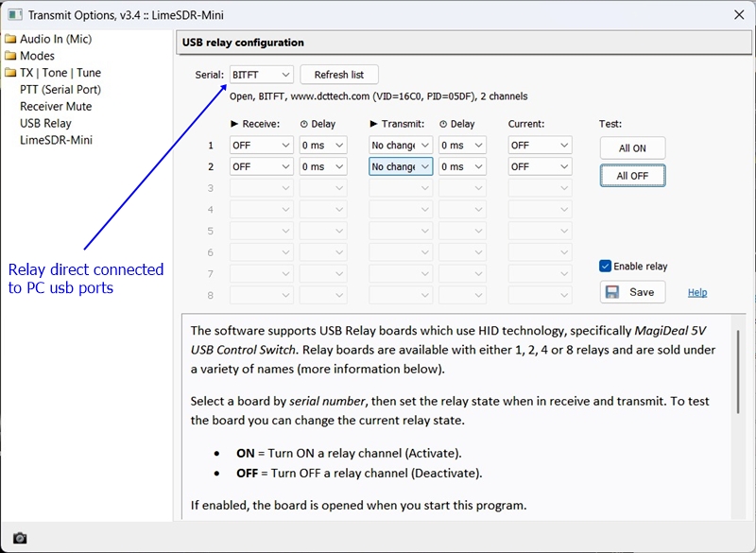
Task: Select LimeSDR-Mini in sidebar tree
Action: coord(56,140)
